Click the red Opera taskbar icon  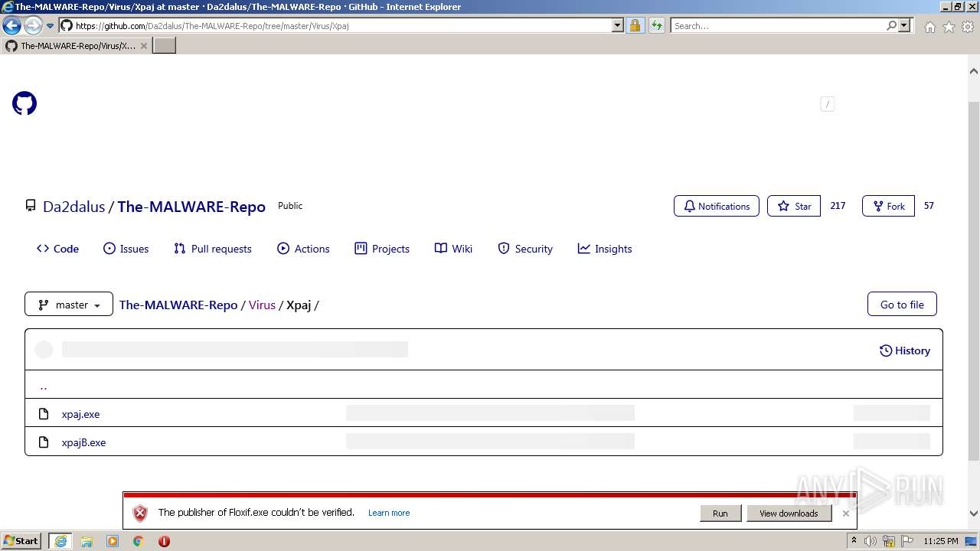click(x=164, y=541)
